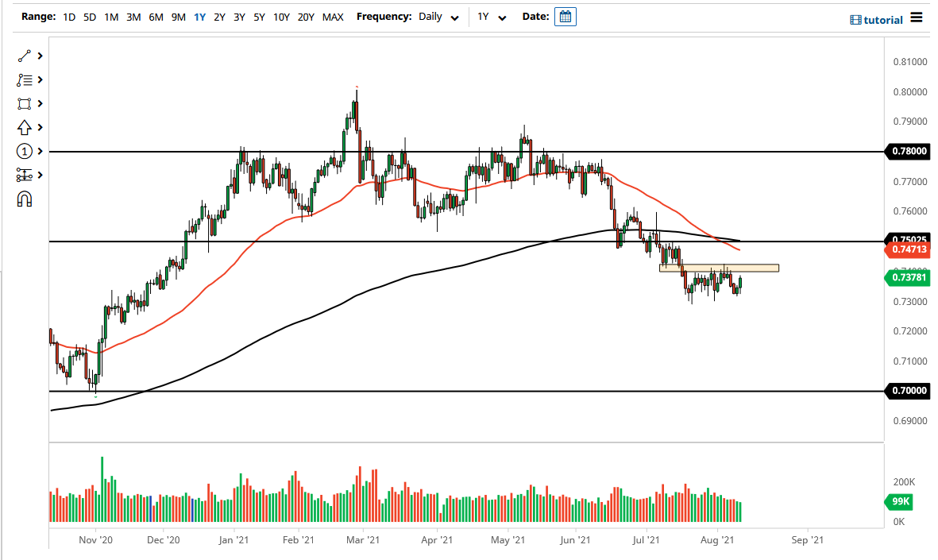Expand the shape tool submenu arrow

[x=40, y=103]
